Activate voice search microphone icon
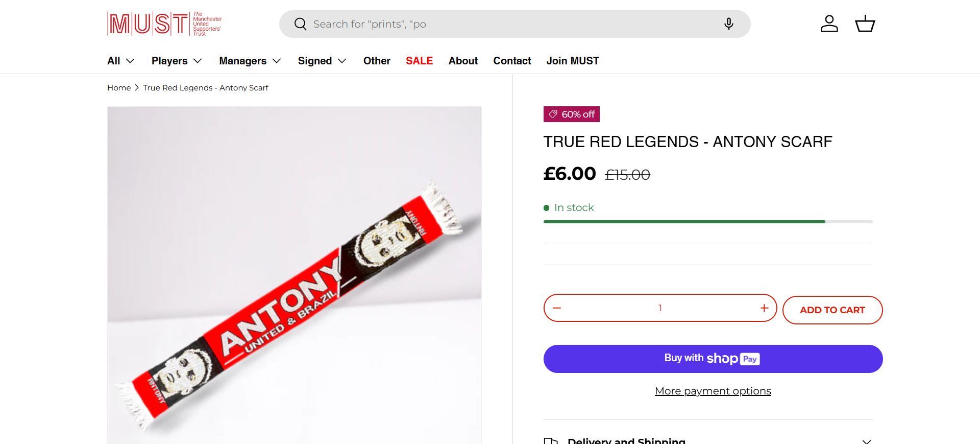 tap(728, 24)
